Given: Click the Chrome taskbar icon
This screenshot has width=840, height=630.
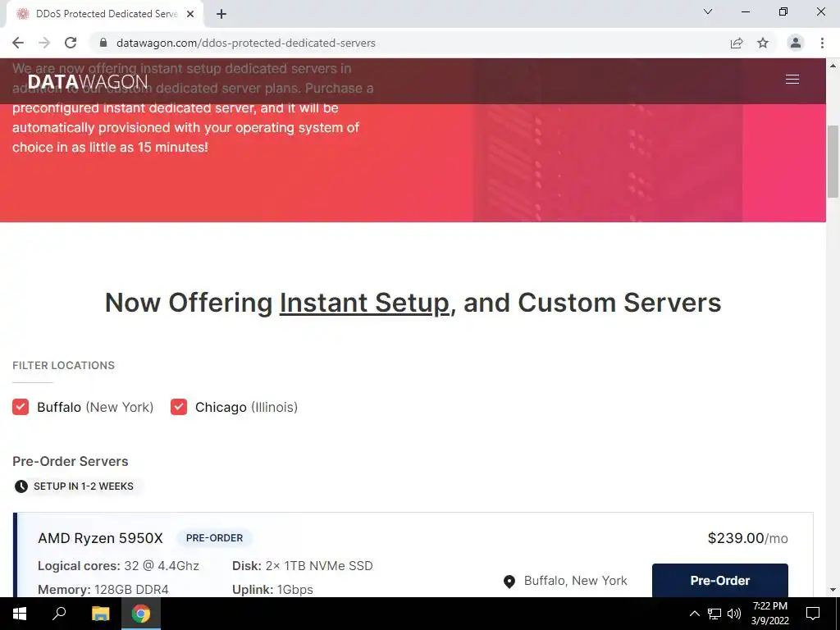Looking at the screenshot, I should (x=141, y=614).
